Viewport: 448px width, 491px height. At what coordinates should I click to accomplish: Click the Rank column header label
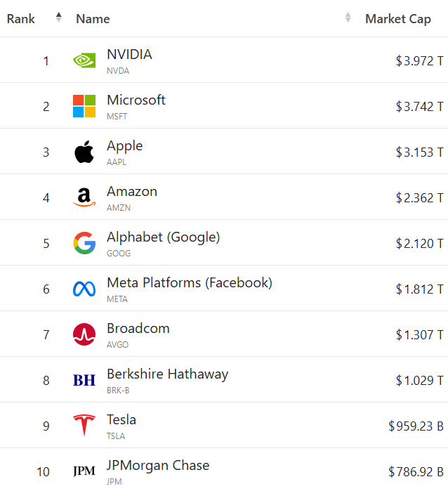20,19
